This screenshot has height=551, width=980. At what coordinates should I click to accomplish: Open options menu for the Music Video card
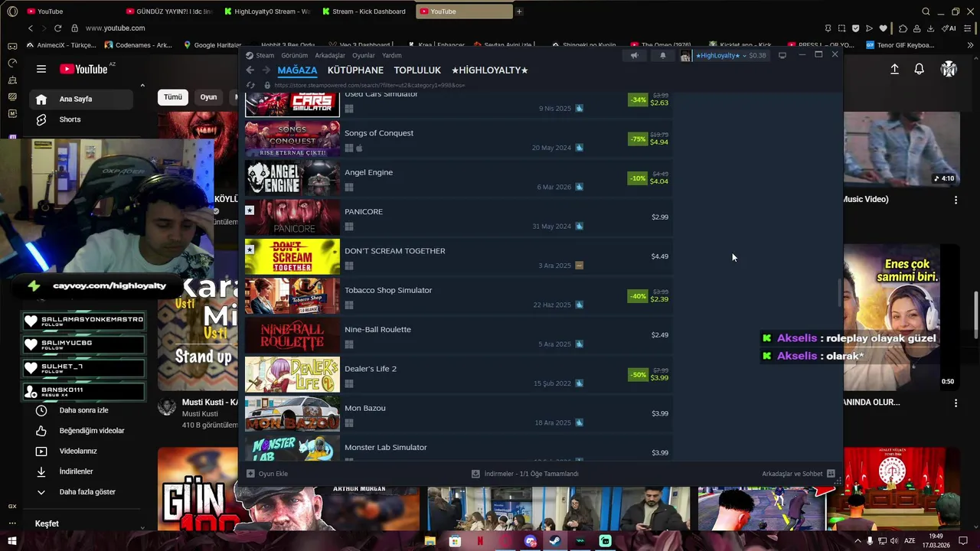point(955,200)
